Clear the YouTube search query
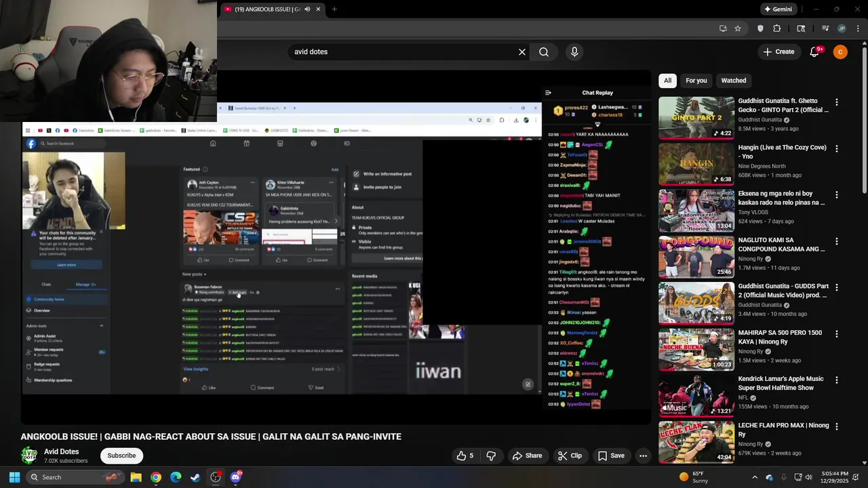This screenshot has width=868, height=488. pyautogui.click(x=522, y=52)
